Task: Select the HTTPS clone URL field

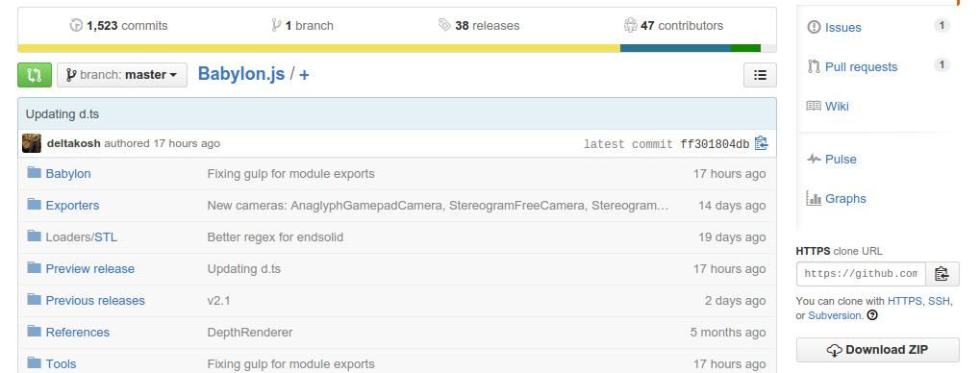Action: (861, 274)
